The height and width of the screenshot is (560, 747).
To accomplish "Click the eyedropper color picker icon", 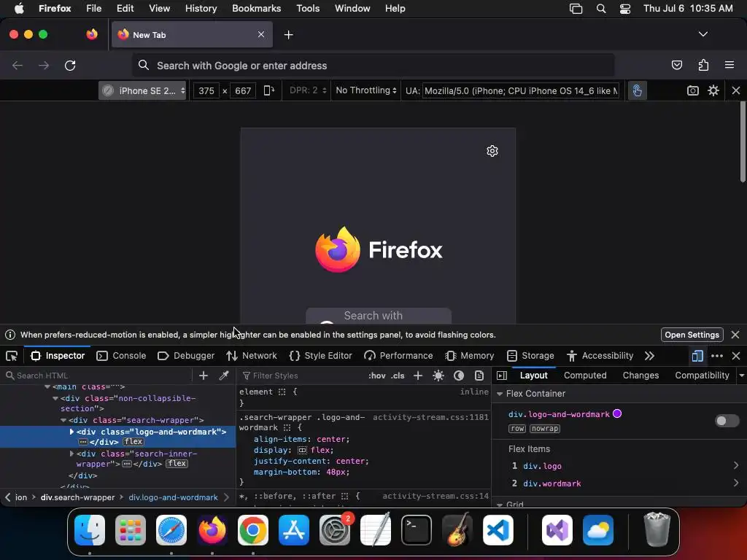I will (224, 376).
